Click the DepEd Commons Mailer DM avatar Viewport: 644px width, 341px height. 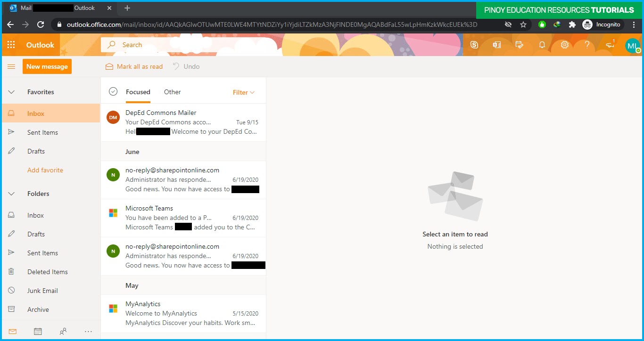[x=113, y=117]
